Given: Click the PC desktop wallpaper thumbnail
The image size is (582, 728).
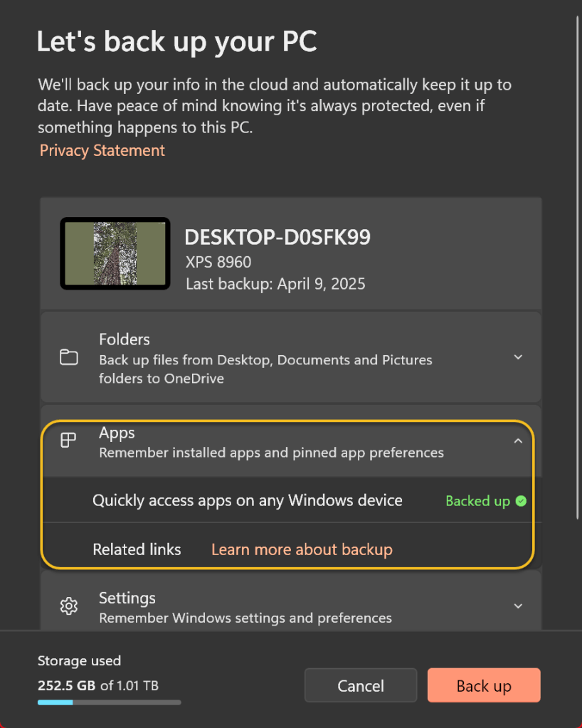Looking at the screenshot, I should click(115, 253).
